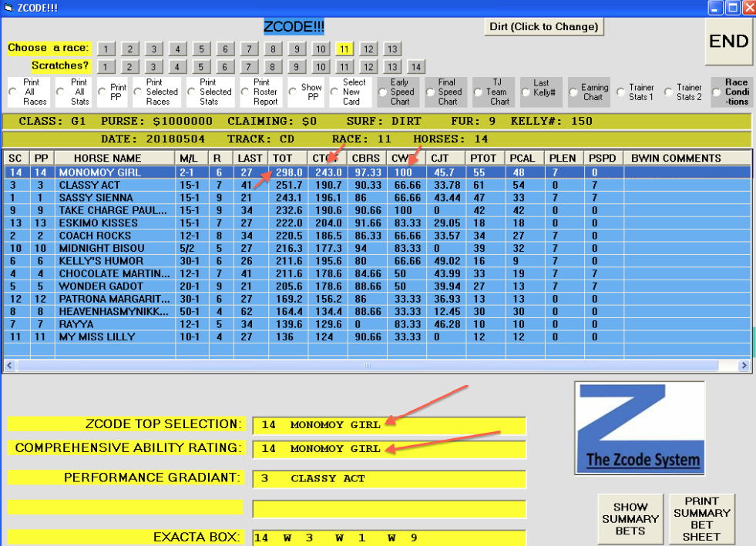Choose the TJ Team Chart radio button
Screen dimensions: 756x546
point(478,92)
